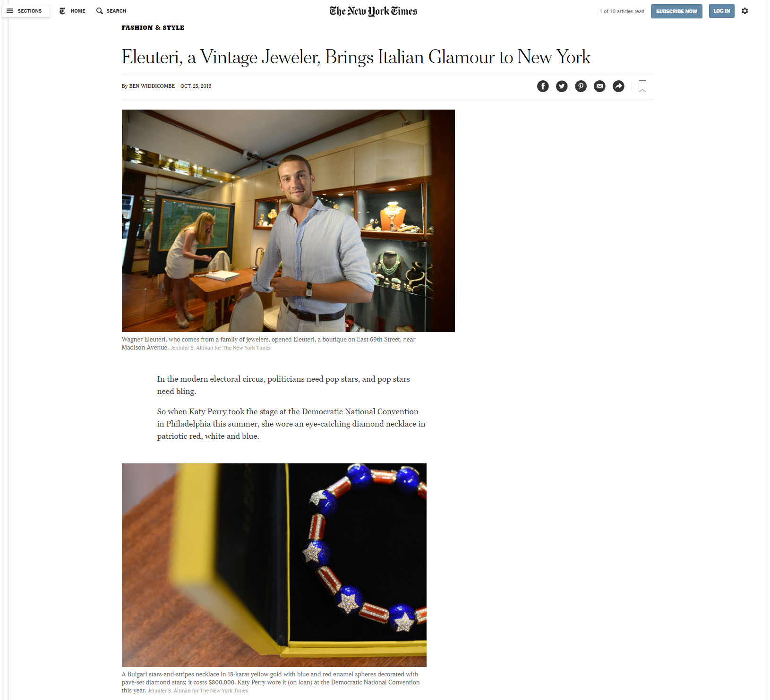The width and height of the screenshot is (770, 700).
Task: Open the Fashion & Style section
Action: pos(153,28)
